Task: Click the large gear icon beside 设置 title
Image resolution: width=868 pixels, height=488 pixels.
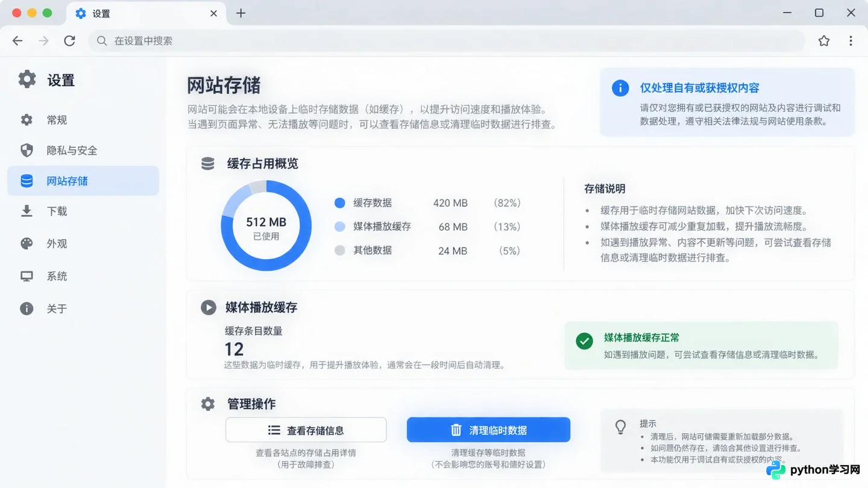Action: pyautogui.click(x=27, y=79)
